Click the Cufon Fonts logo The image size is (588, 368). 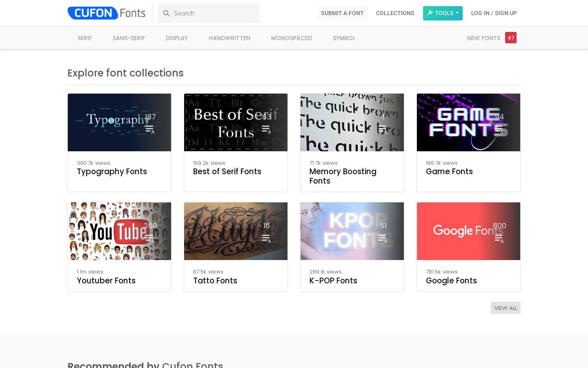tap(107, 13)
